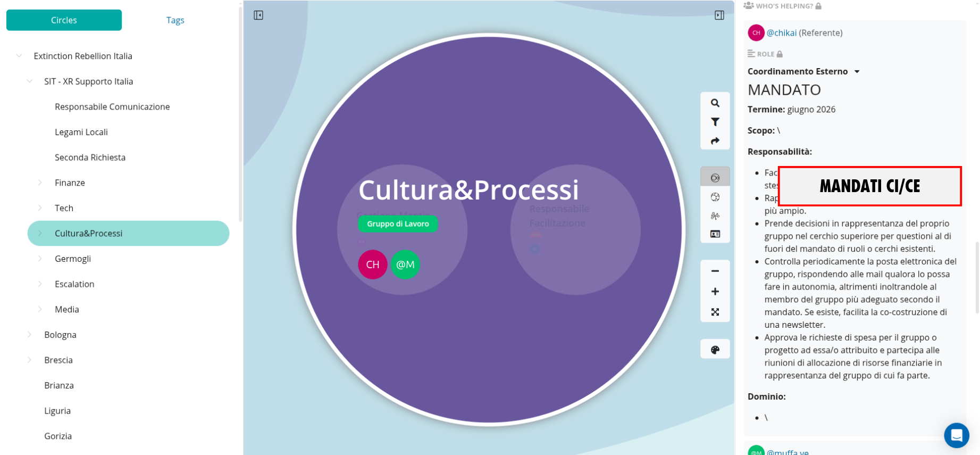980x455 pixels.
Task: Expand the Finanze tree node
Action: click(x=40, y=183)
